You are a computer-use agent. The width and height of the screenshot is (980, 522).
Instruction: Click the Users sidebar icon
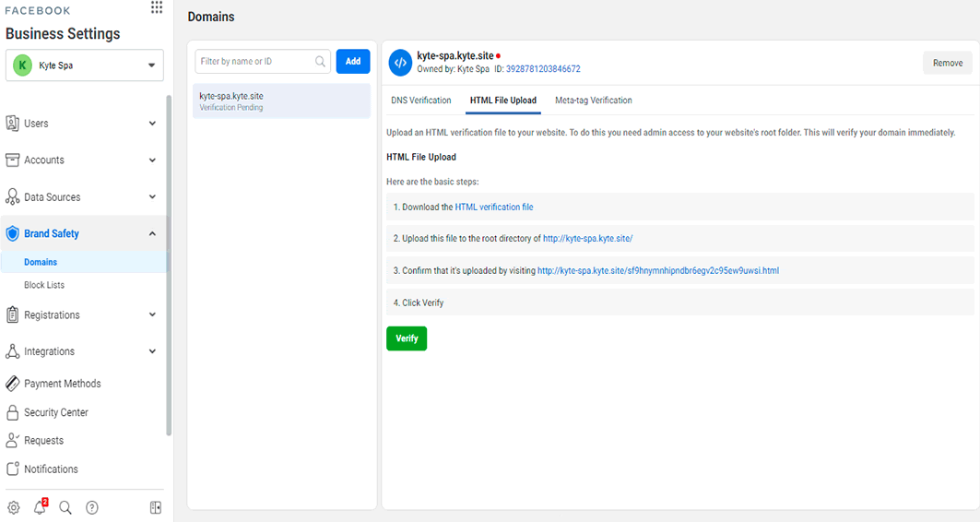tap(13, 124)
